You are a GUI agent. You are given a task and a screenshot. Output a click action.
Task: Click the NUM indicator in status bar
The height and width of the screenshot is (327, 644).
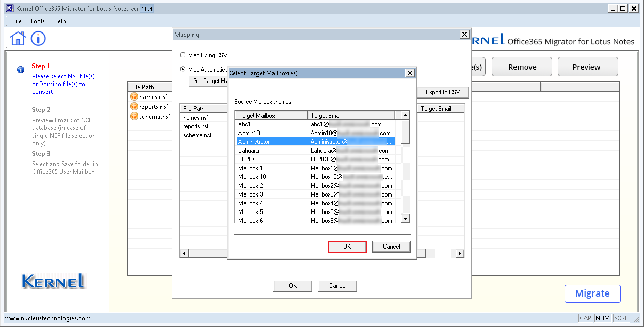(603, 318)
